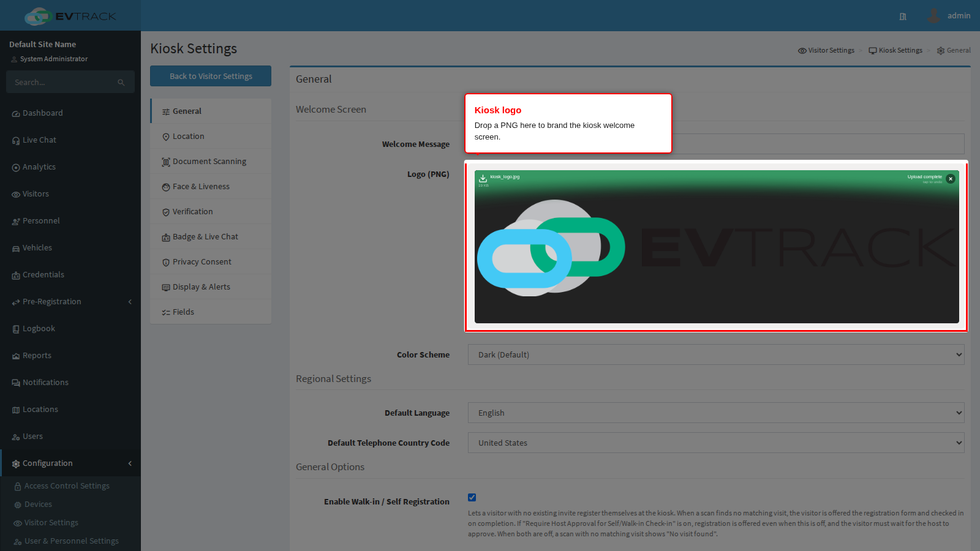
Task: Click the 'Default Language' field label
Action: (x=417, y=413)
